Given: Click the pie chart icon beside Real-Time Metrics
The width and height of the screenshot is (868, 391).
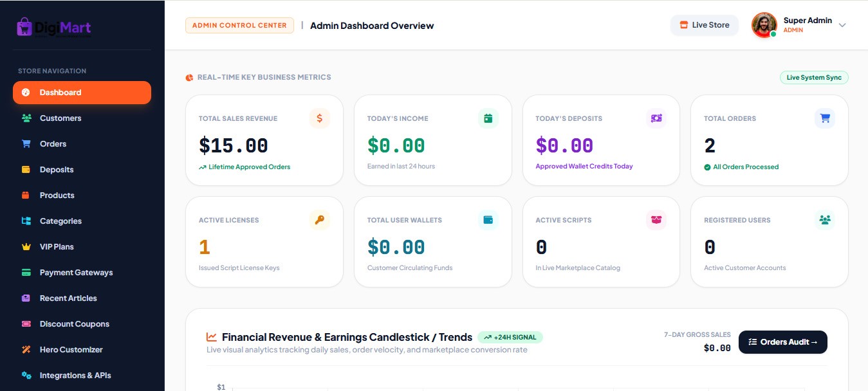Looking at the screenshot, I should coord(190,78).
